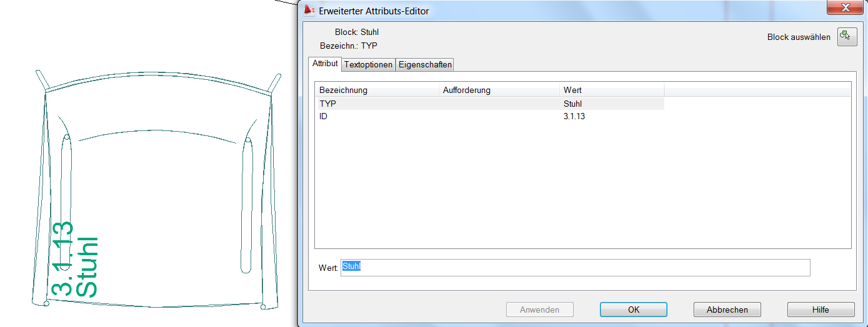Screen dimensions: 868x327
Task: Click the 3.1.13 value in the list
Action: 574,116
